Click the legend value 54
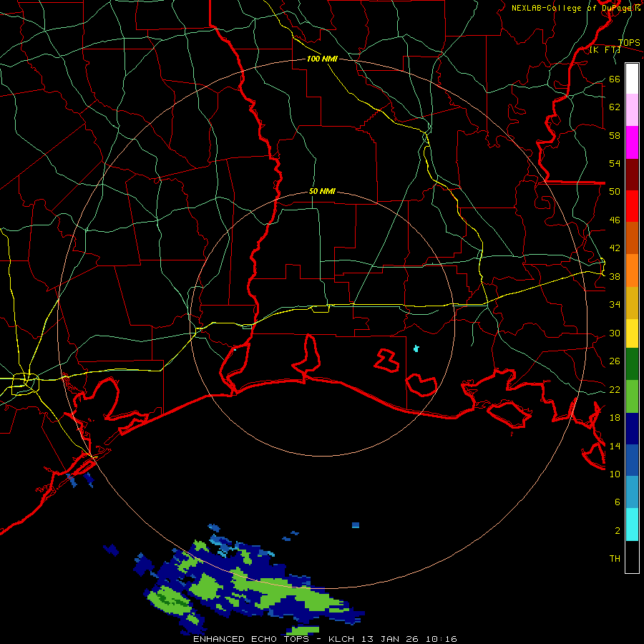 tap(615, 163)
